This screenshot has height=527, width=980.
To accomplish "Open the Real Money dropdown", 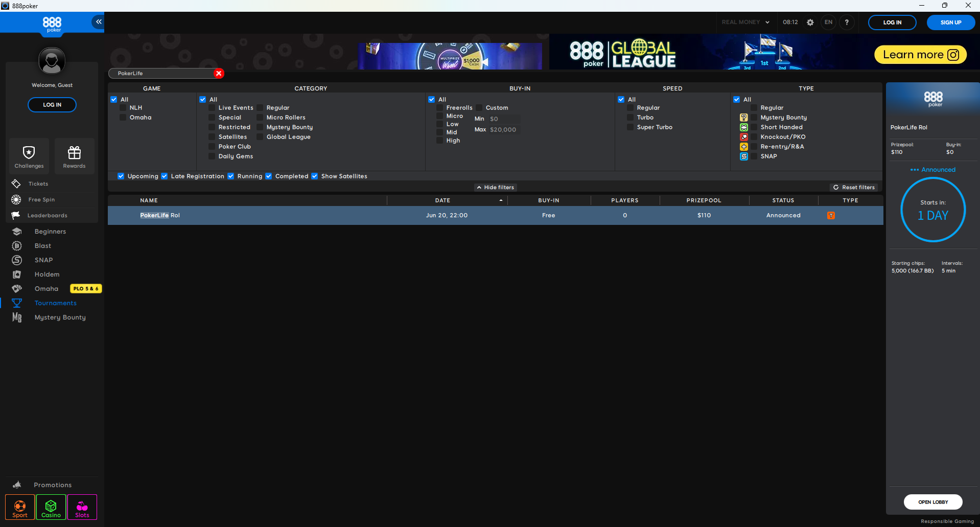I will (x=745, y=22).
